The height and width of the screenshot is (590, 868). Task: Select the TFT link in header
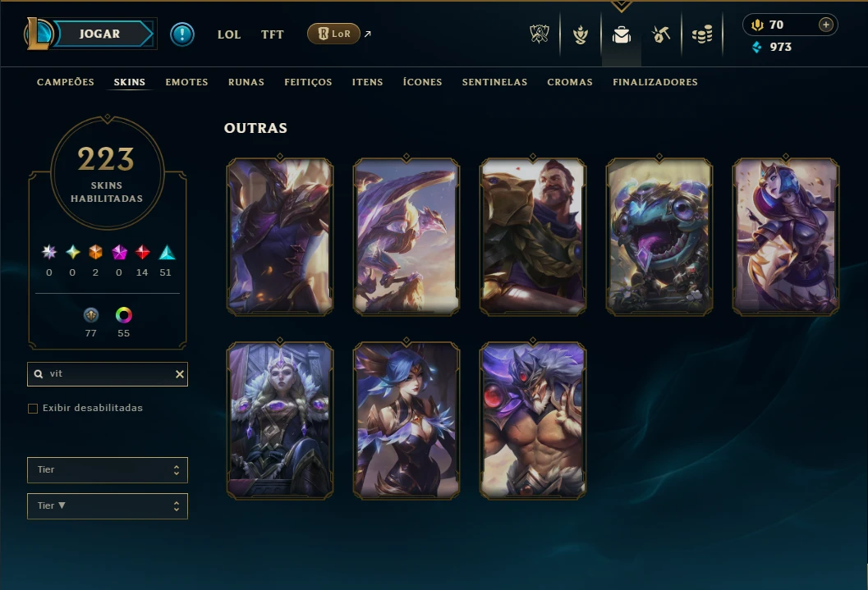273,34
